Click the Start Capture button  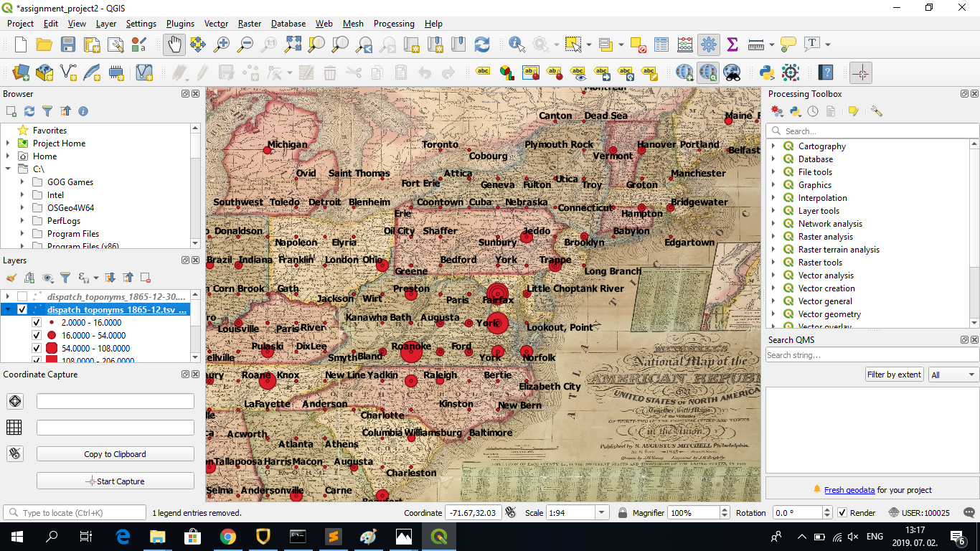click(x=115, y=481)
